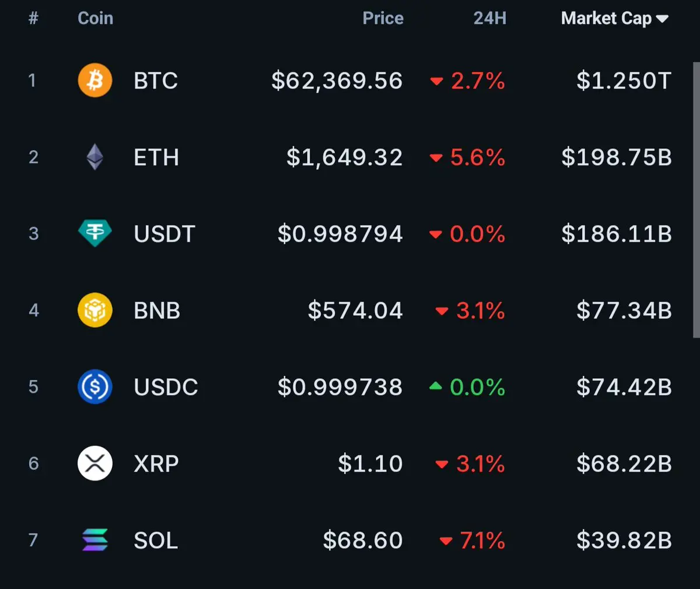Click the ETH price $1,649.32

344,158
